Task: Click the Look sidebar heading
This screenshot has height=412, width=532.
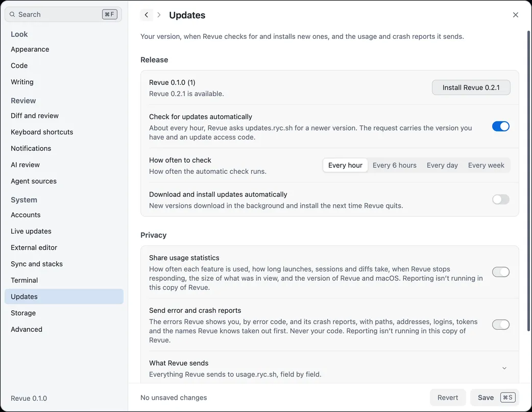Action: [x=19, y=34]
